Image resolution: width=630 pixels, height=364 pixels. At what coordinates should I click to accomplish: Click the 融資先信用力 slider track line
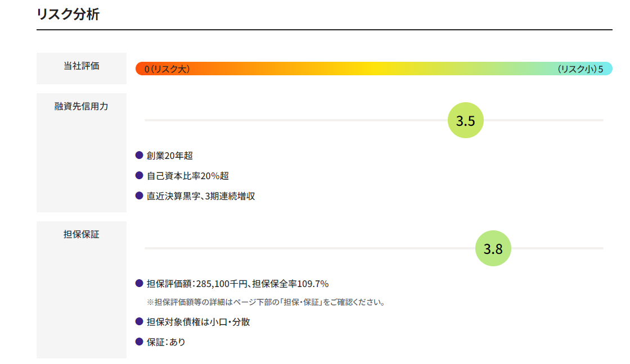(373, 120)
